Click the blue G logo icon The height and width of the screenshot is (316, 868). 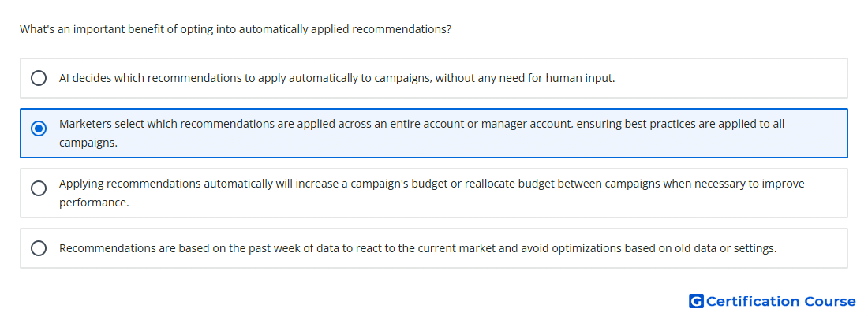(x=696, y=301)
